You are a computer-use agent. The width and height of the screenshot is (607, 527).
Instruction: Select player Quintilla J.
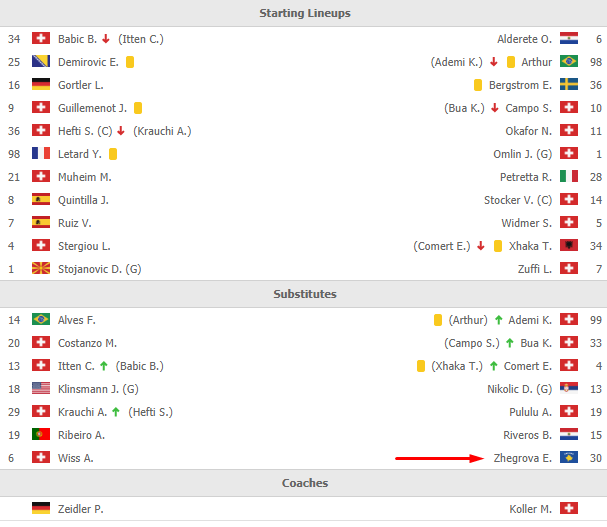point(83,200)
